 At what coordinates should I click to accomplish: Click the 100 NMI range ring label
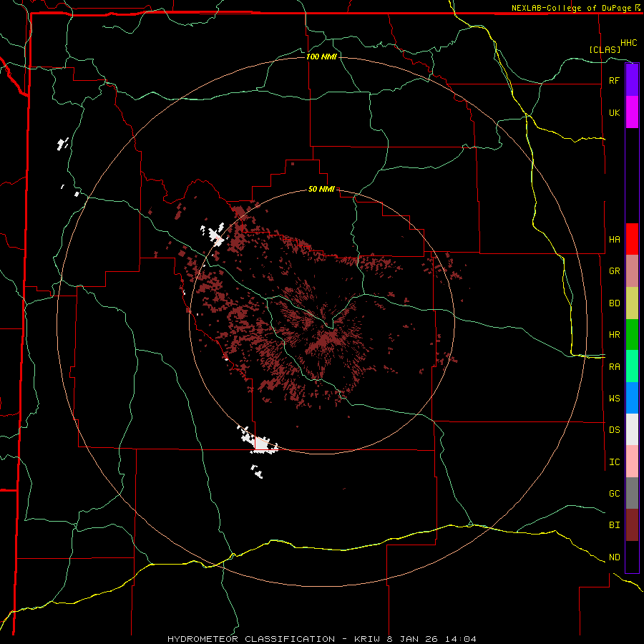coord(321,57)
